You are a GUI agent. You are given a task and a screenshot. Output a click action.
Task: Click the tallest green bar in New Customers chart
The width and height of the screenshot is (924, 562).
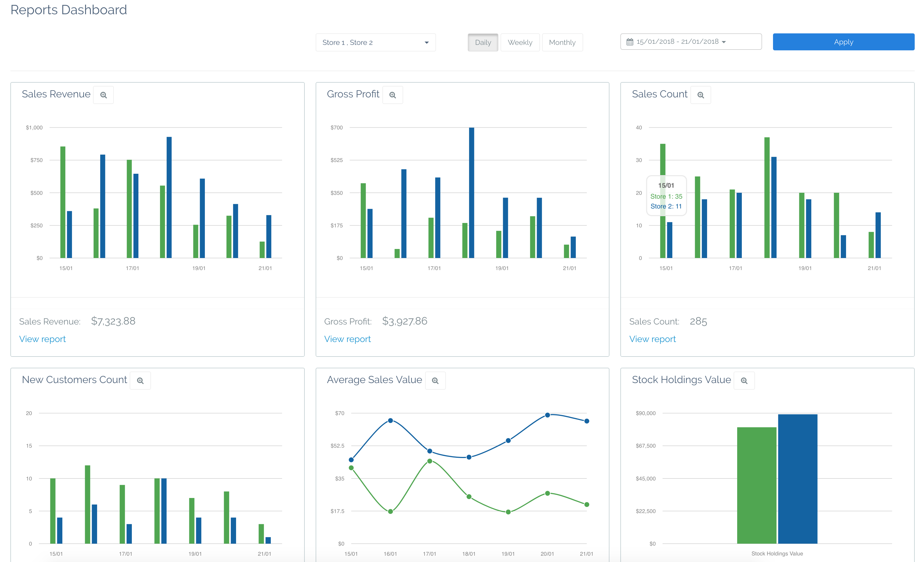tap(87, 504)
